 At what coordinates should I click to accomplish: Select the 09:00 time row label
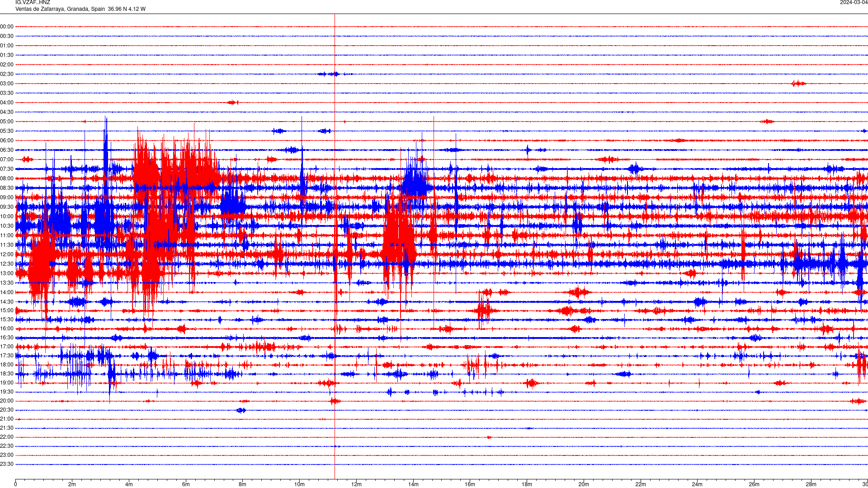7,197
